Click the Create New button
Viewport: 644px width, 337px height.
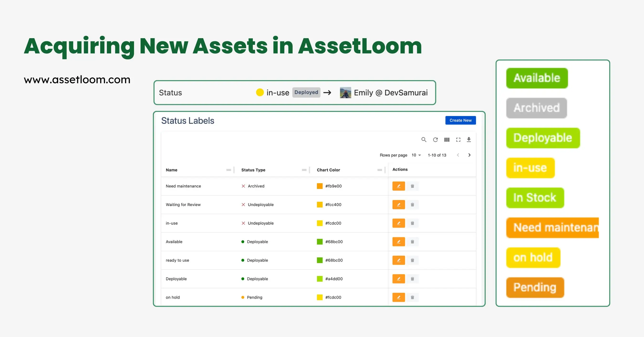point(460,120)
